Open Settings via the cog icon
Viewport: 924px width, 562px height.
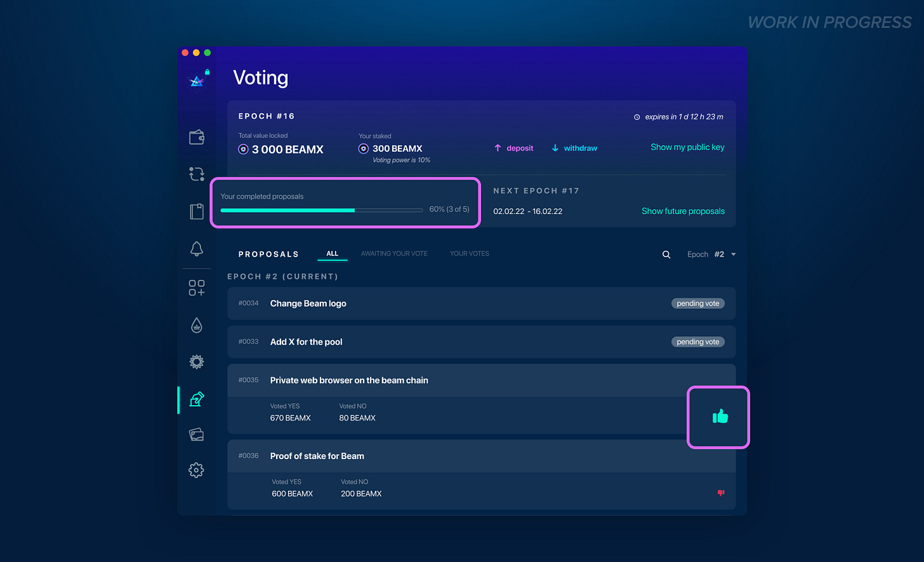point(197,470)
